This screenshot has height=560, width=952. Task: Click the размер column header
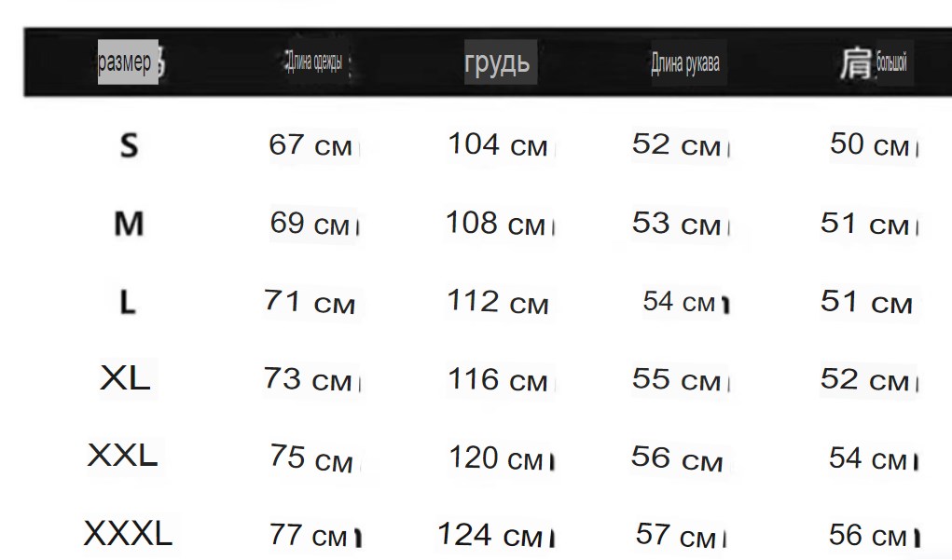pyautogui.click(x=124, y=61)
